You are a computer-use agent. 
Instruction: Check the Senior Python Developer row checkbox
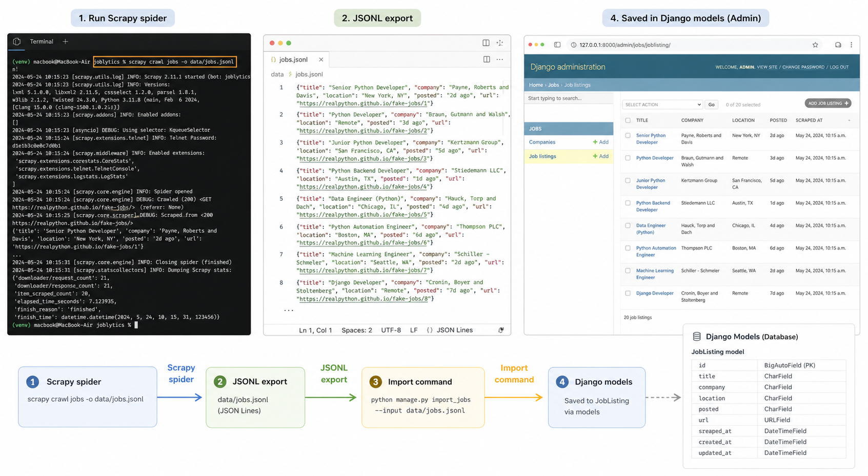[x=628, y=136]
